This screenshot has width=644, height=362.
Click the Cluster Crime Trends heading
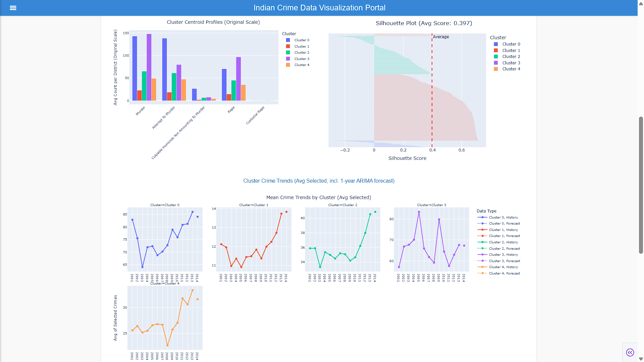[319, 181]
